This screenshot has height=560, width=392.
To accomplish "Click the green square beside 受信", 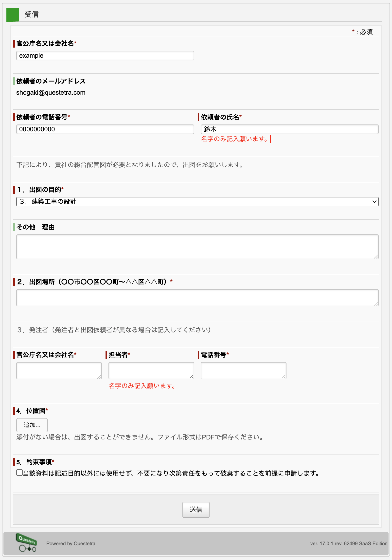I will pyautogui.click(x=13, y=15).
